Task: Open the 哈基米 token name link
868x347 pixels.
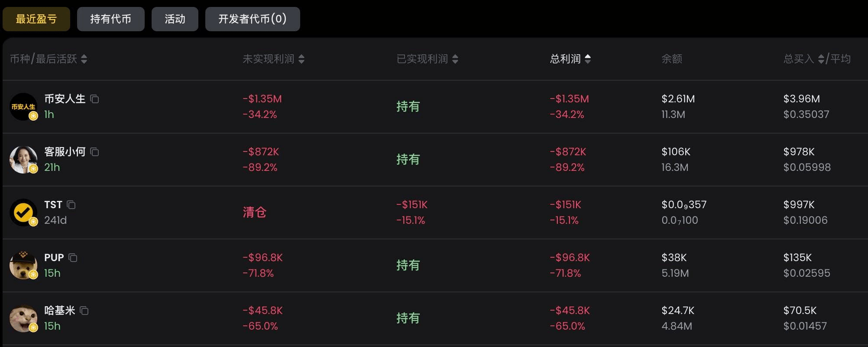Action: (60, 311)
